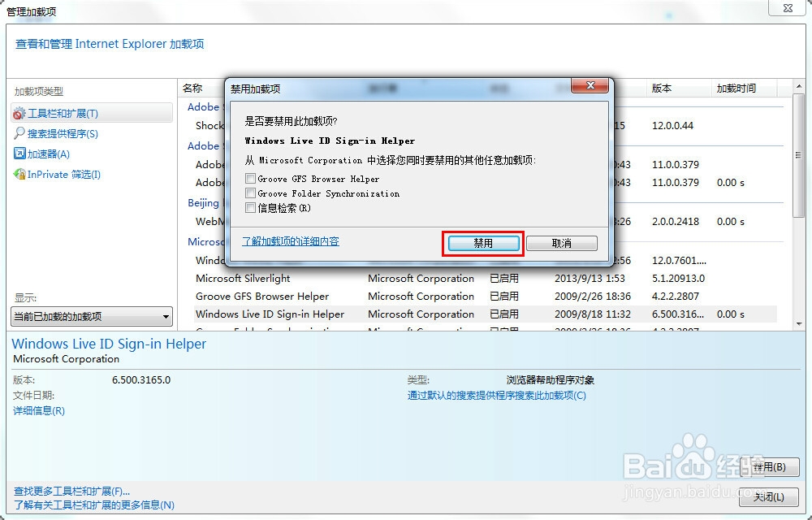This screenshot has height=520, width=812.
Task: Check the Groove GFS Browser Helper checkbox
Action: tap(250, 179)
